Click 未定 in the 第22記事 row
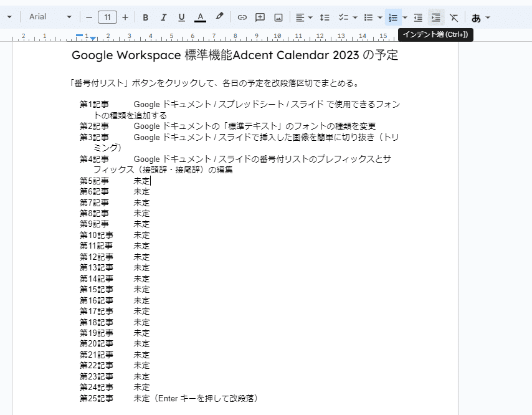Image resolution: width=532 pixels, height=415 pixels. 141,365
